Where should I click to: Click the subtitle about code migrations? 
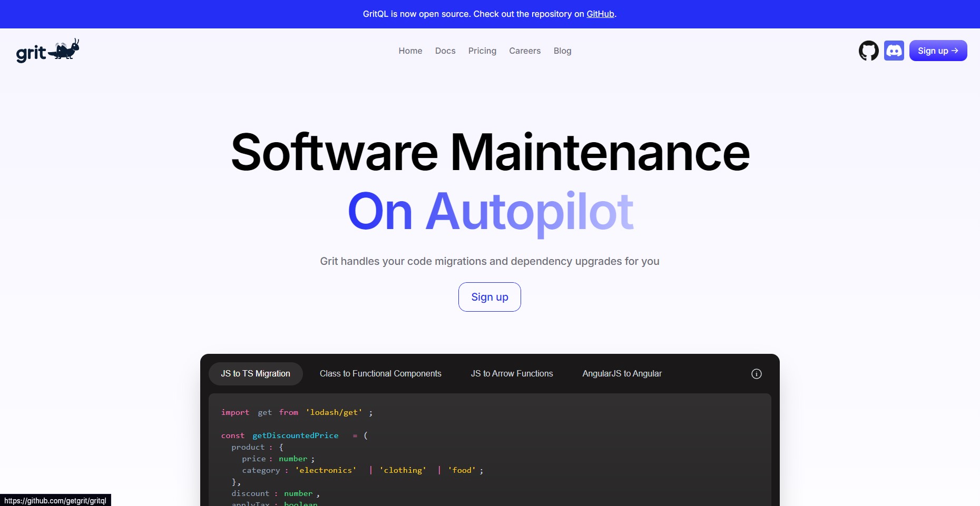coord(489,261)
